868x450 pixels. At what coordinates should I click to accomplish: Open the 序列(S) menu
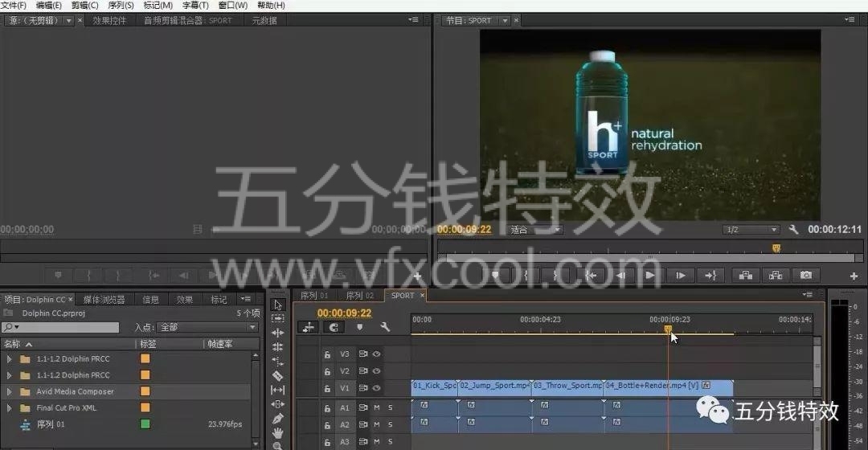121,5
